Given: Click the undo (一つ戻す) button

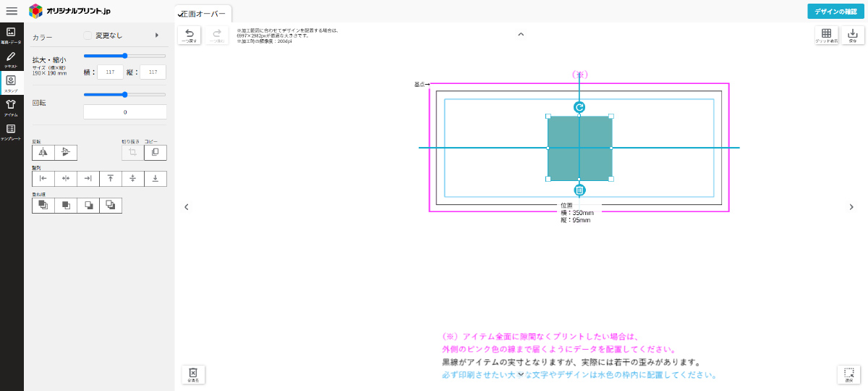Looking at the screenshot, I should click(x=190, y=35).
